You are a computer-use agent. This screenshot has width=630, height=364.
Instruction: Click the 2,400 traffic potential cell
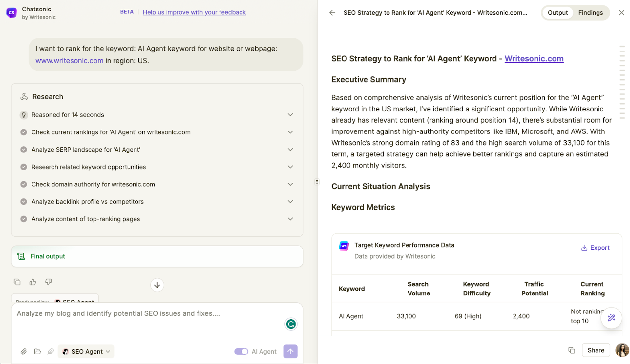[x=521, y=316]
